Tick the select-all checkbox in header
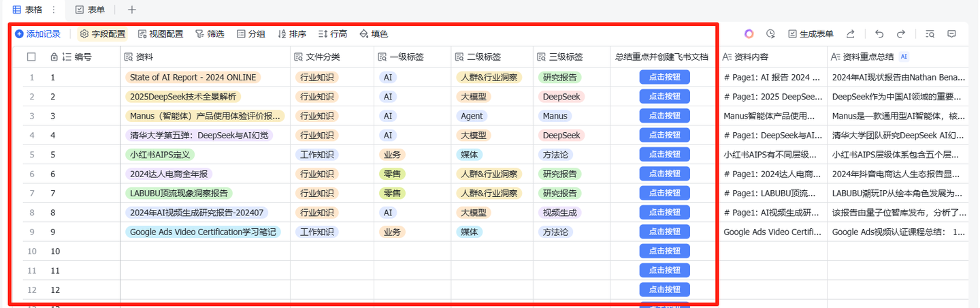The width and height of the screenshot is (980, 308). click(31, 57)
